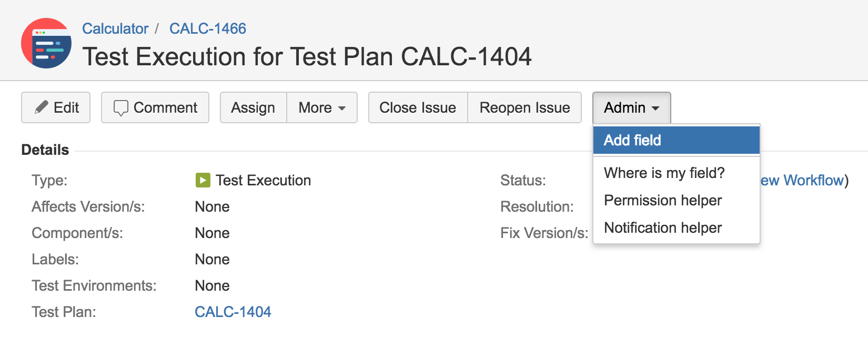Click the Calculator project avatar icon
The image size is (868, 356).
[46, 43]
